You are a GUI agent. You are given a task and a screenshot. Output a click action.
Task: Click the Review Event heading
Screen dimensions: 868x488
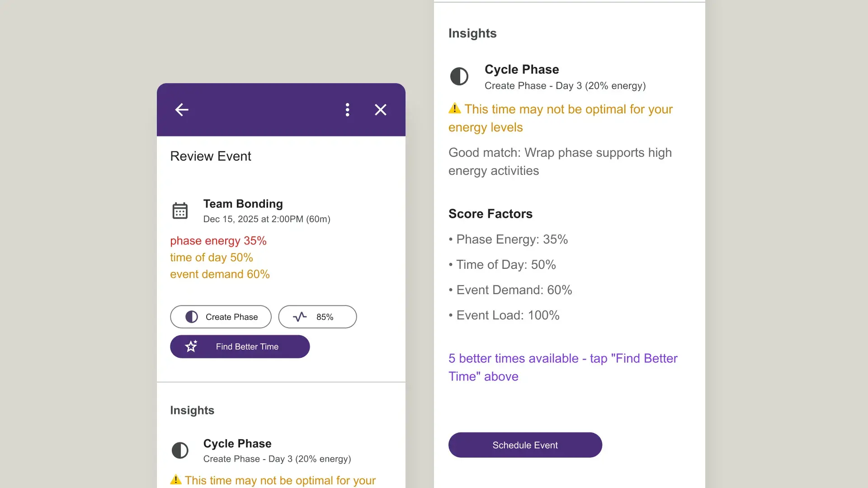coord(210,156)
